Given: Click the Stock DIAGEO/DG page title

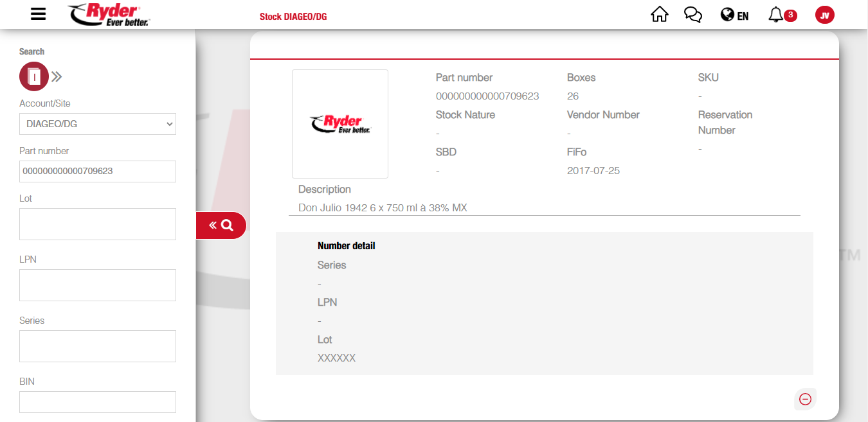Looking at the screenshot, I should point(293,17).
